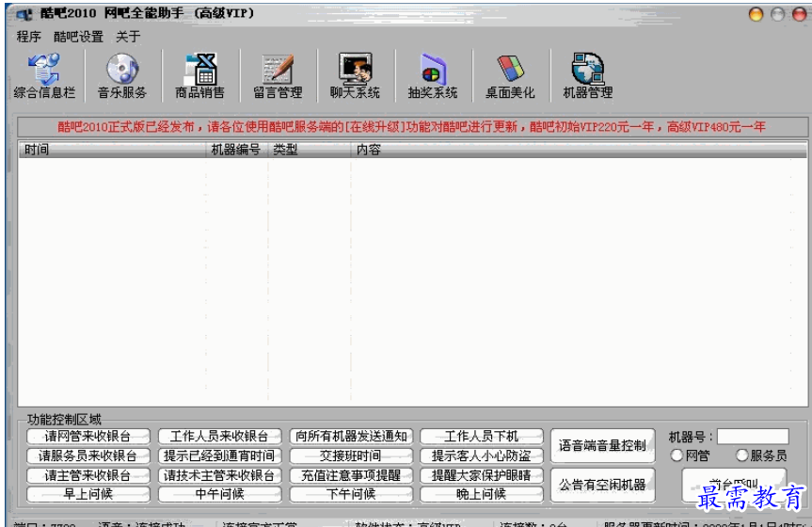Click 提示已经到通宵时间 button

tap(219, 455)
